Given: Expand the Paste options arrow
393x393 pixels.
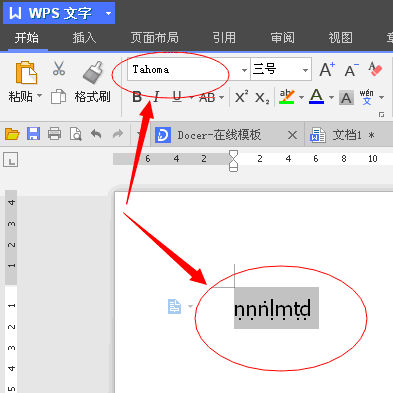Looking at the screenshot, I should click(x=39, y=96).
